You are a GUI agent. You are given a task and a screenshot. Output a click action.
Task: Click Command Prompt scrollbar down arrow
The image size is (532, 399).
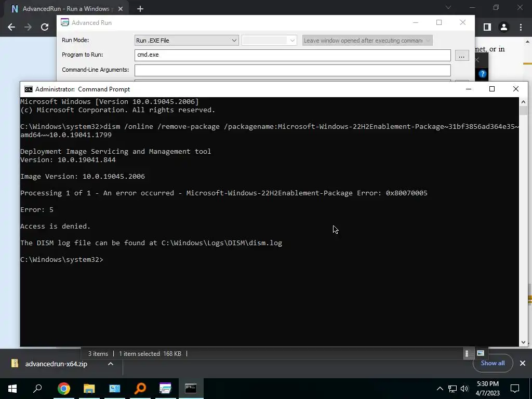coord(523,343)
